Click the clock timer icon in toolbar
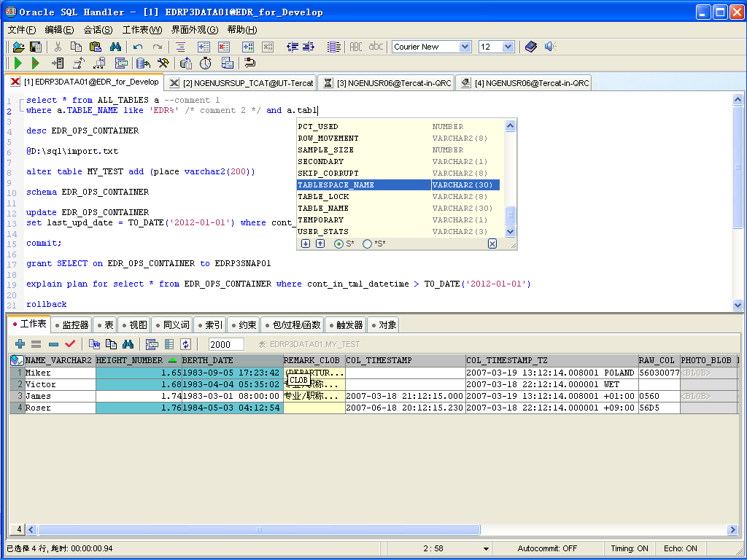747x560 pixels. [x=206, y=63]
